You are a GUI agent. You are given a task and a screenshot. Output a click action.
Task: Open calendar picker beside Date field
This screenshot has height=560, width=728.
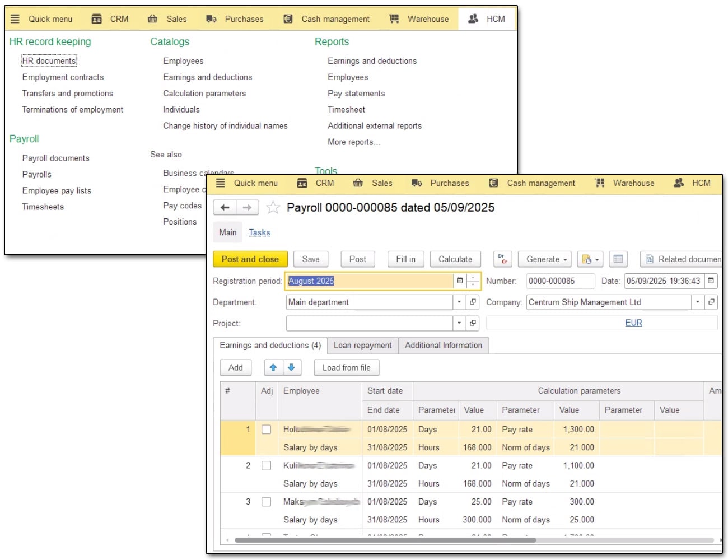[x=711, y=281]
